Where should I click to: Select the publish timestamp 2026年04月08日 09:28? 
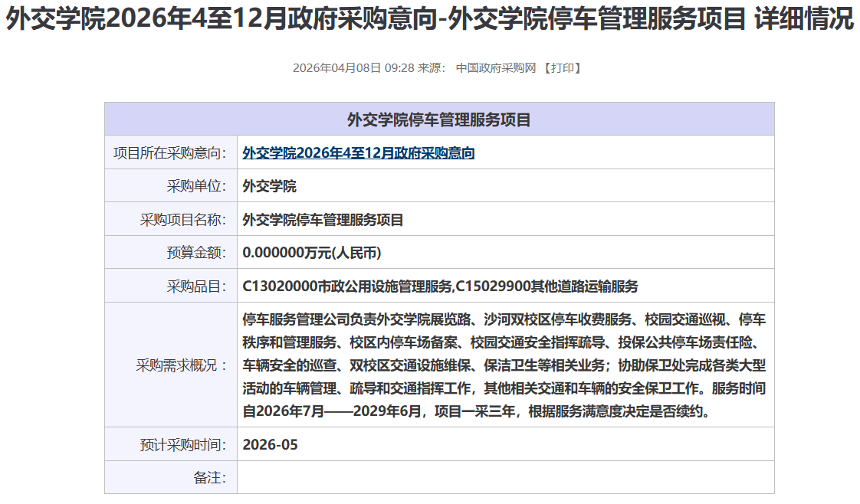click(353, 67)
